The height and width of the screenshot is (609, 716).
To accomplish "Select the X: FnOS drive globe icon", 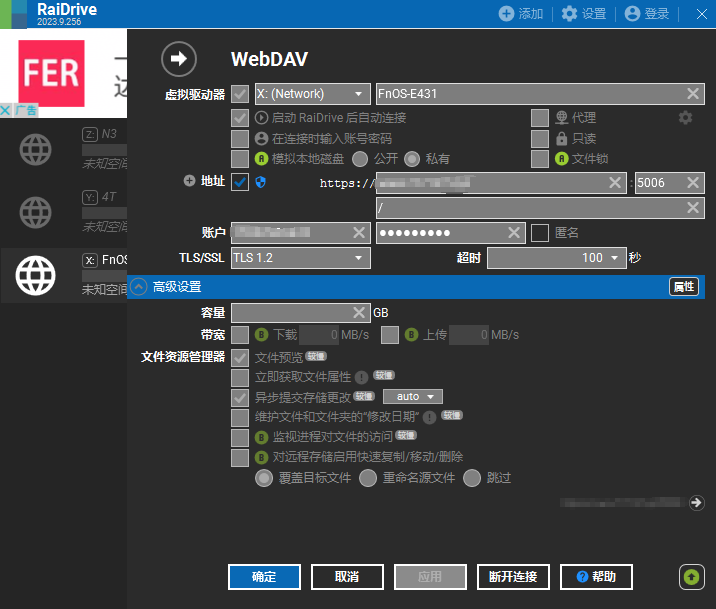I will click(35, 275).
